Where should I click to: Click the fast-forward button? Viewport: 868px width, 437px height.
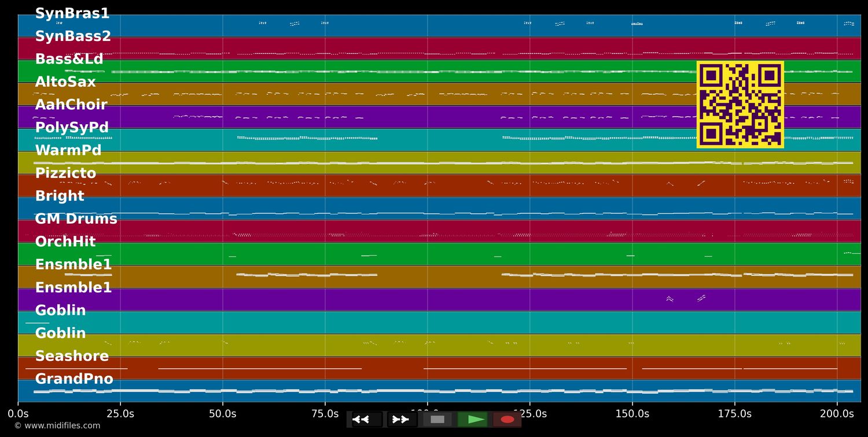click(x=402, y=419)
